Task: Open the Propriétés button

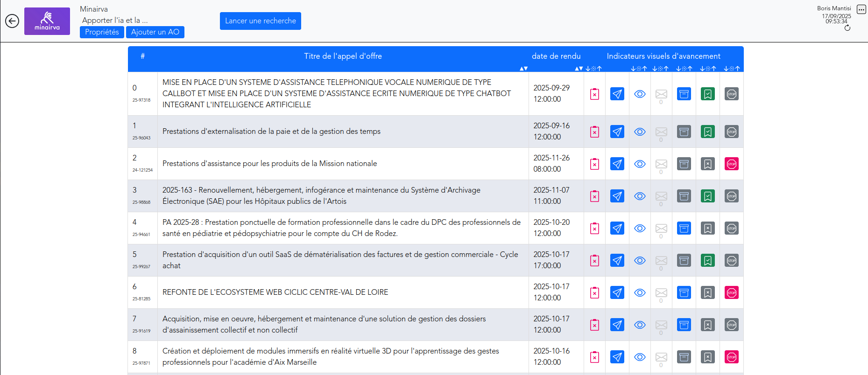Action: 102,32
